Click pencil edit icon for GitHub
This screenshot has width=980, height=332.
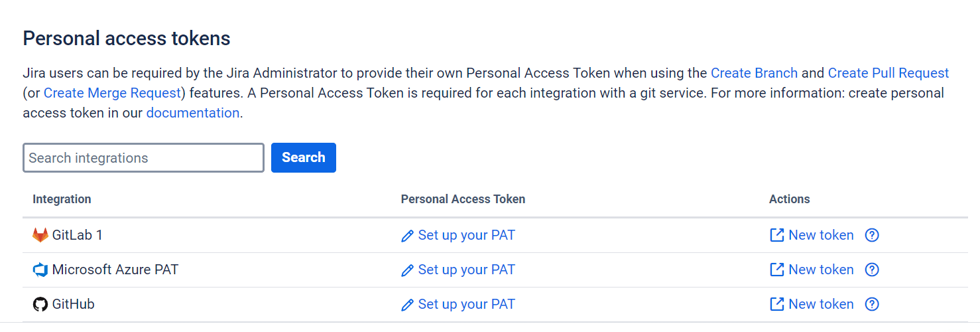408,305
